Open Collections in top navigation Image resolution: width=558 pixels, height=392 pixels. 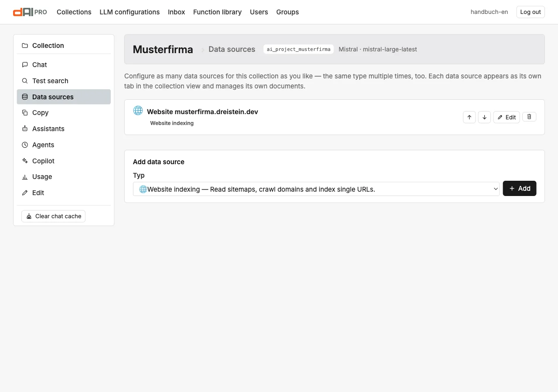point(74,12)
